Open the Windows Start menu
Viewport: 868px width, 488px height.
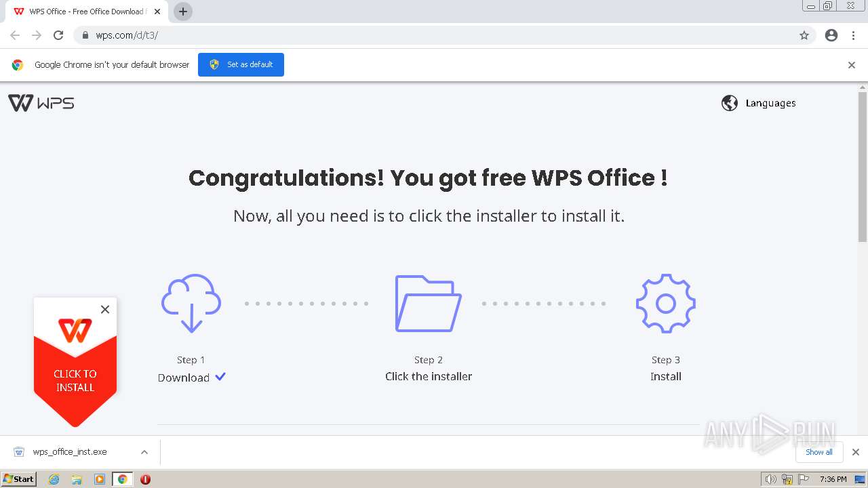(18, 479)
